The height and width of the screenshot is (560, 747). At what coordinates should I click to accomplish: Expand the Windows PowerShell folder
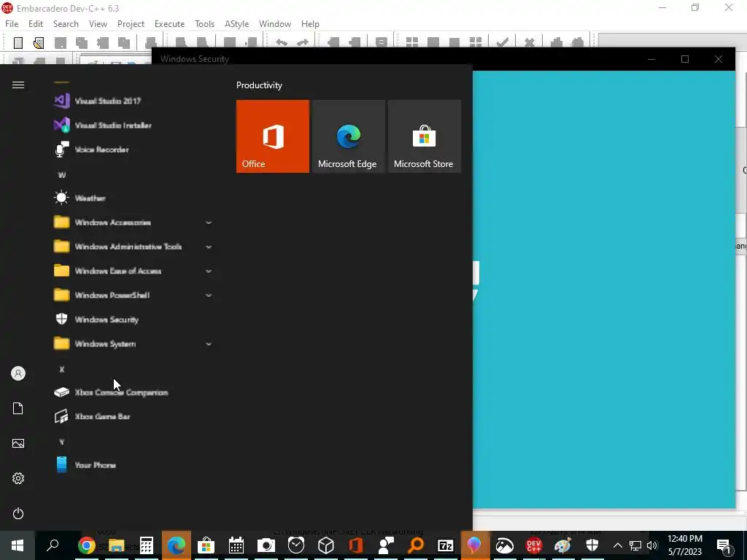pos(133,295)
